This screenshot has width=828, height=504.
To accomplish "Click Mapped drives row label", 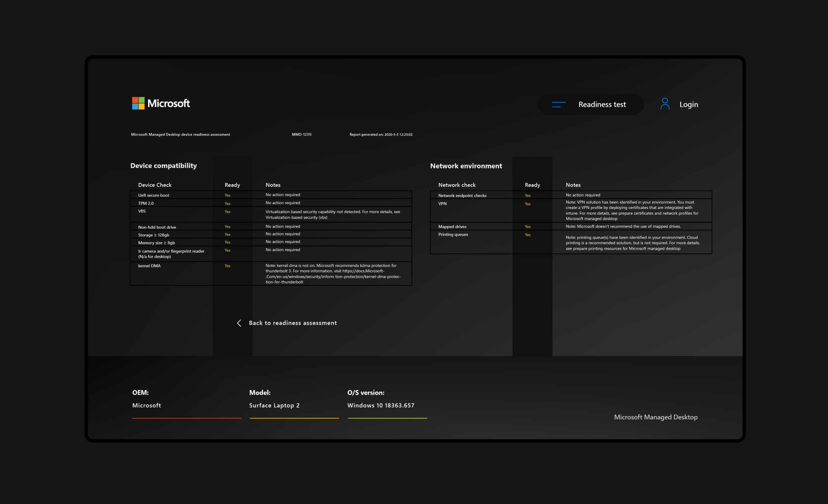I will (452, 227).
